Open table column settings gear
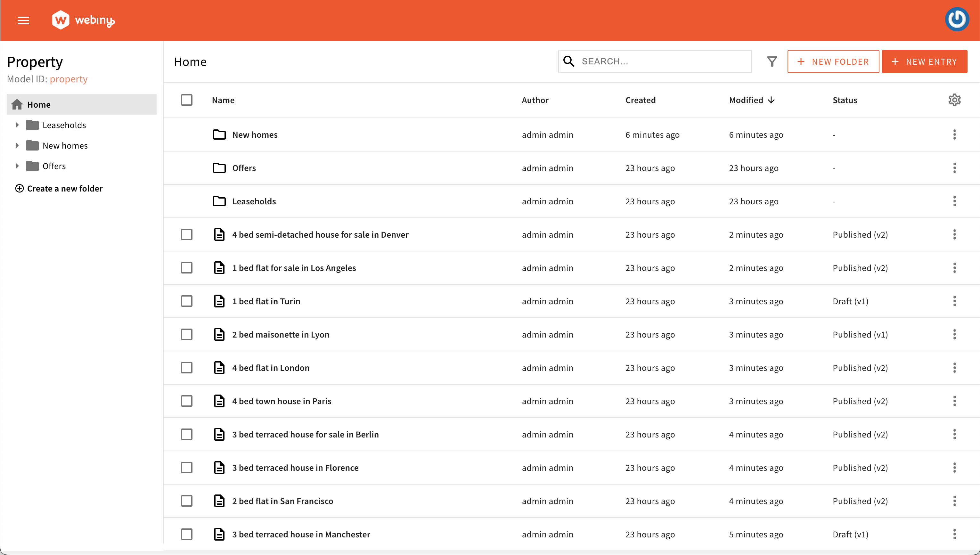Image resolution: width=980 pixels, height=555 pixels. pos(954,100)
